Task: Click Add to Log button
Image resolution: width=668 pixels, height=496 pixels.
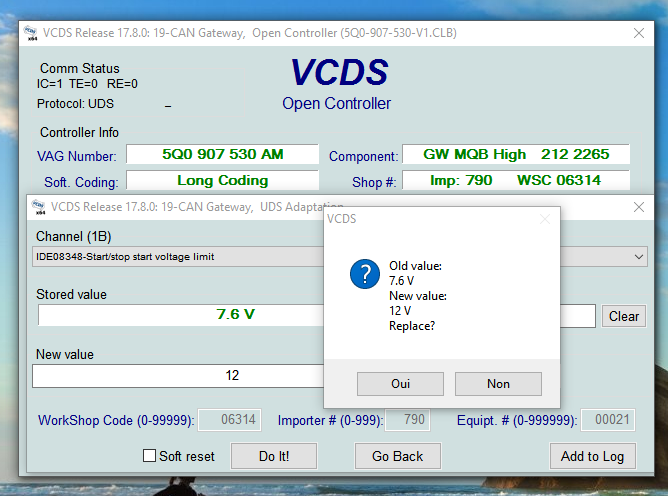Action: point(592,456)
